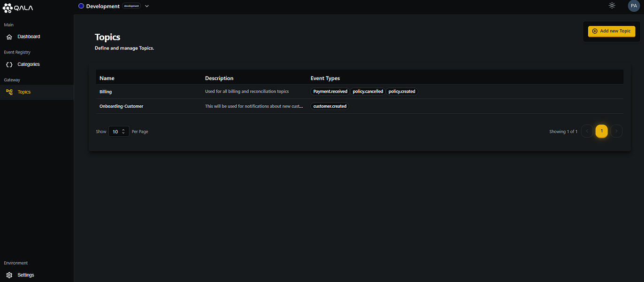Click the policy.created event type tag
The height and width of the screenshot is (282, 644).
[x=402, y=92]
